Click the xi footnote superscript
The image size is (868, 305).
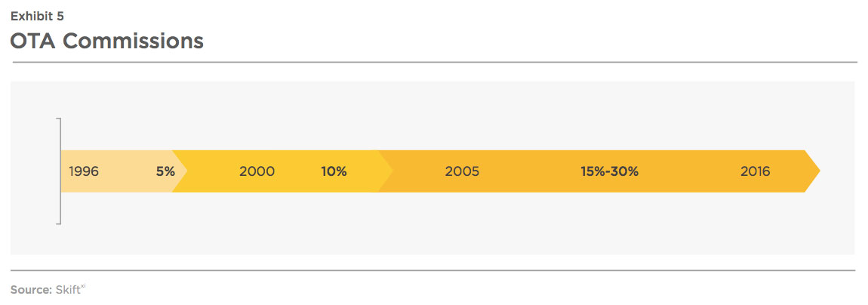click(x=82, y=287)
